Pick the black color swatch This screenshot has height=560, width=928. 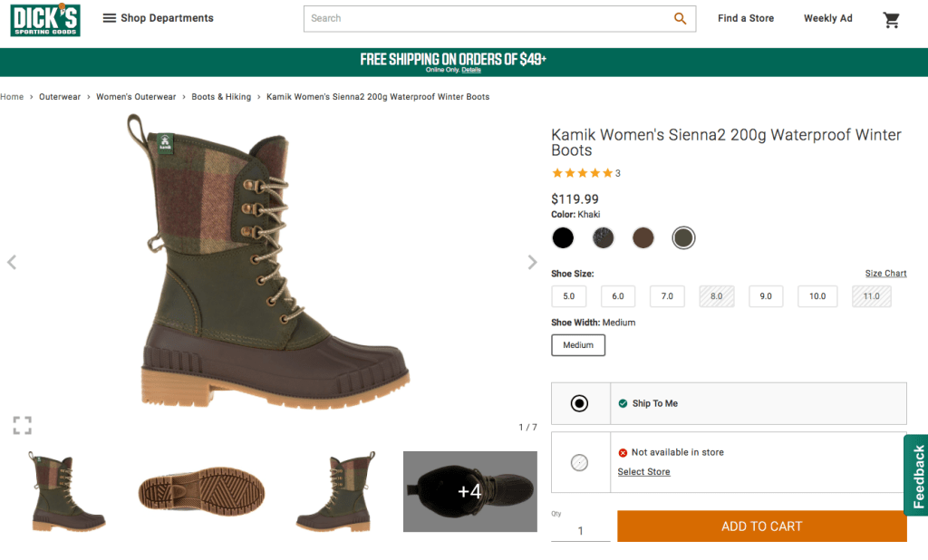point(563,238)
